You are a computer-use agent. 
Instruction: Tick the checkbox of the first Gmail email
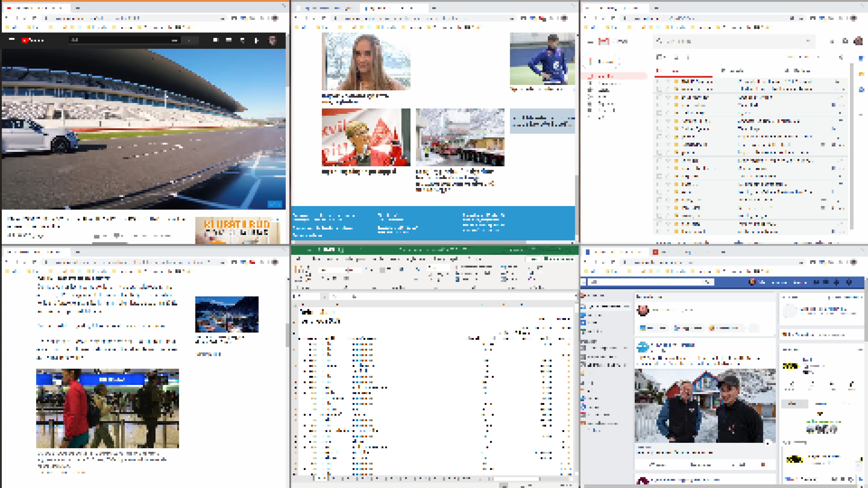pos(659,82)
